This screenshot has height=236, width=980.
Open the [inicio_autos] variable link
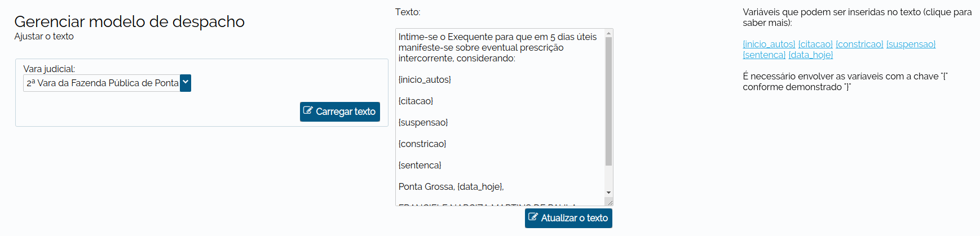click(x=769, y=44)
